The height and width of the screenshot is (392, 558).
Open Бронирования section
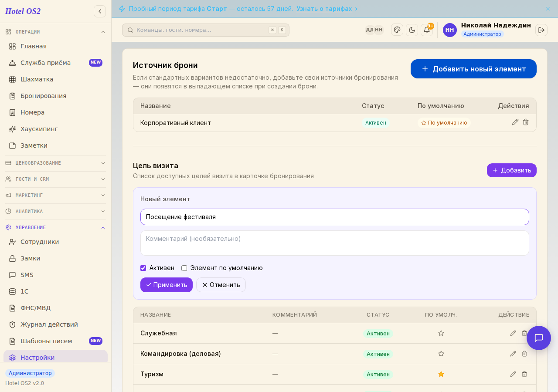point(55,96)
